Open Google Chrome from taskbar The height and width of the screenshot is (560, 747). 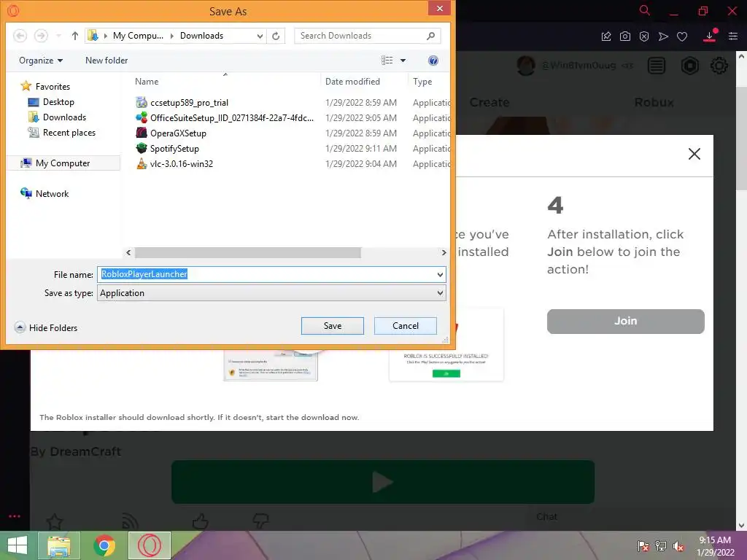coord(104,545)
